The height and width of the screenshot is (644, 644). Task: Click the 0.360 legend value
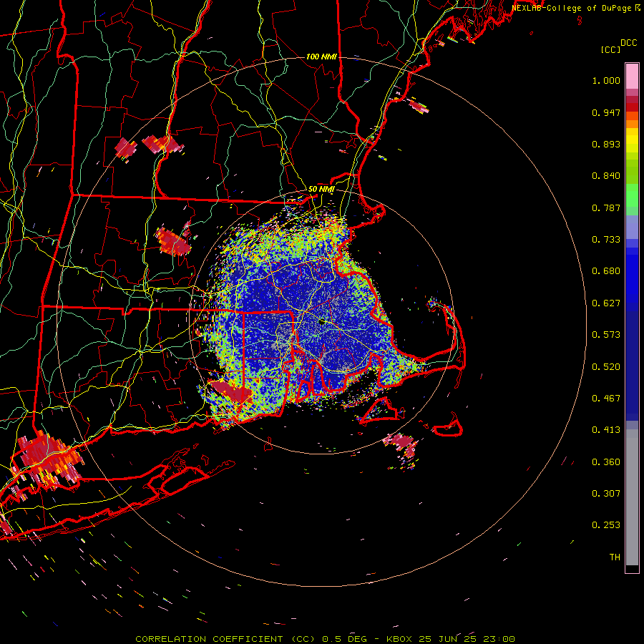tap(606, 462)
